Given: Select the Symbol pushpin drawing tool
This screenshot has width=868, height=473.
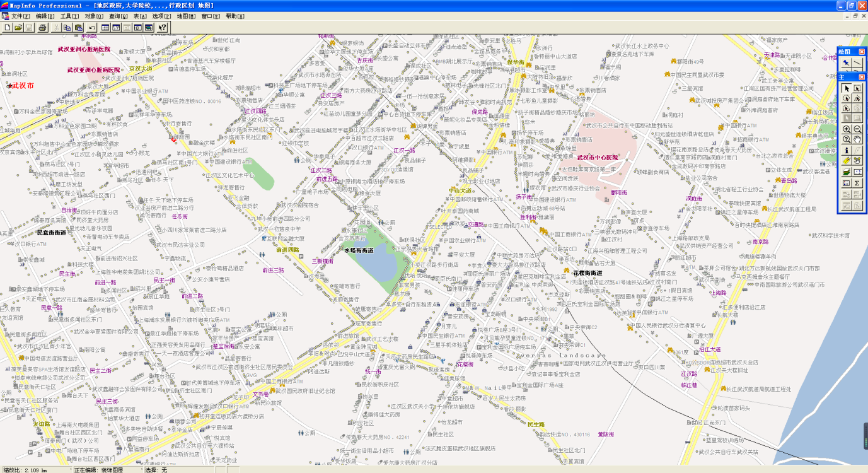Looking at the screenshot, I should [x=847, y=62].
